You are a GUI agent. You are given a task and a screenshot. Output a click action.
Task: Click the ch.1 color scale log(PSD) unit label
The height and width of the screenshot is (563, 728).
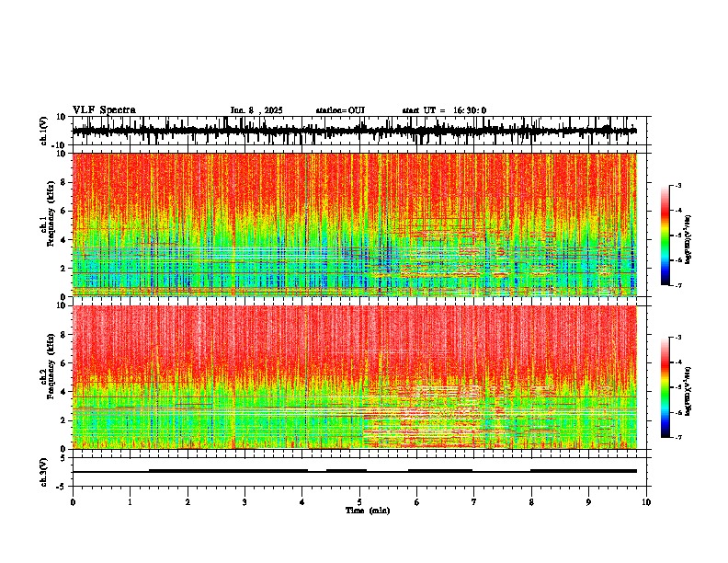pyautogui.click(x=688, y=240)
